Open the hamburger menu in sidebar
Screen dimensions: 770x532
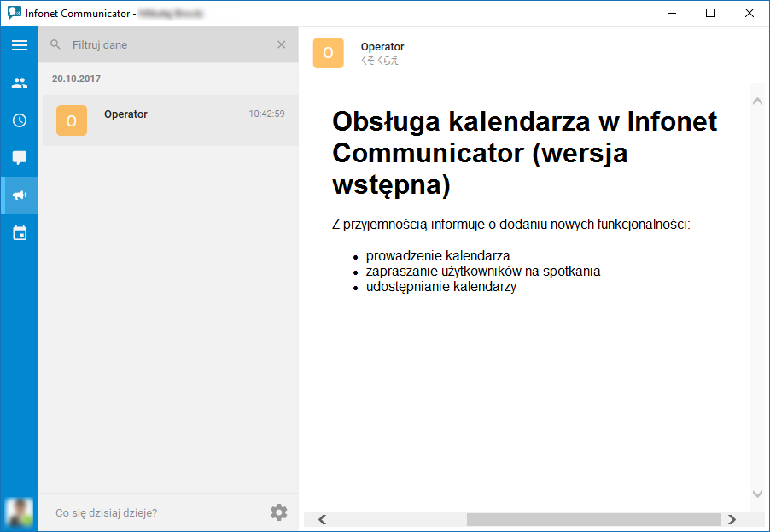pos(19,45)
